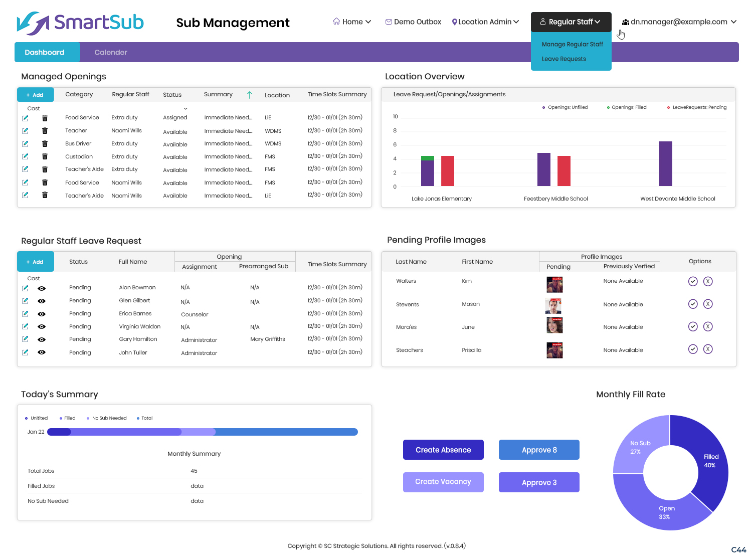Viewport: 753px width, 560px height.
Task: Toggle the Openings; Filled chart legend
Action: point(627,107)
